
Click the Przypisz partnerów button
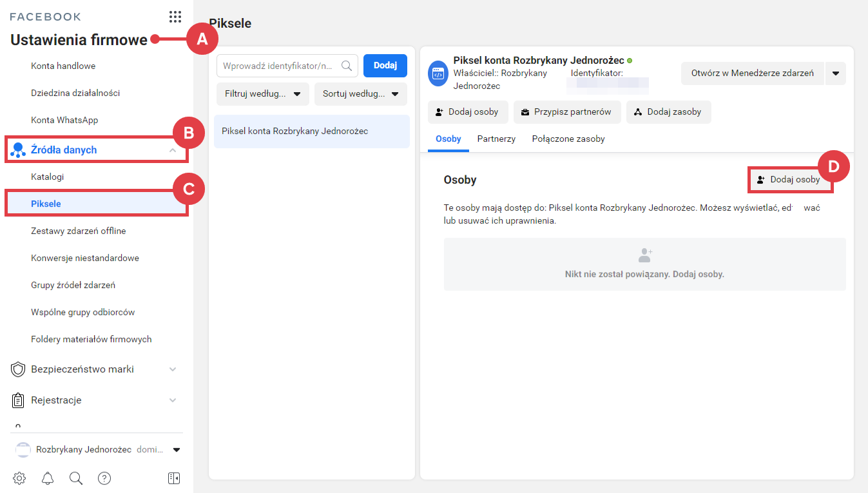[566, 111]
